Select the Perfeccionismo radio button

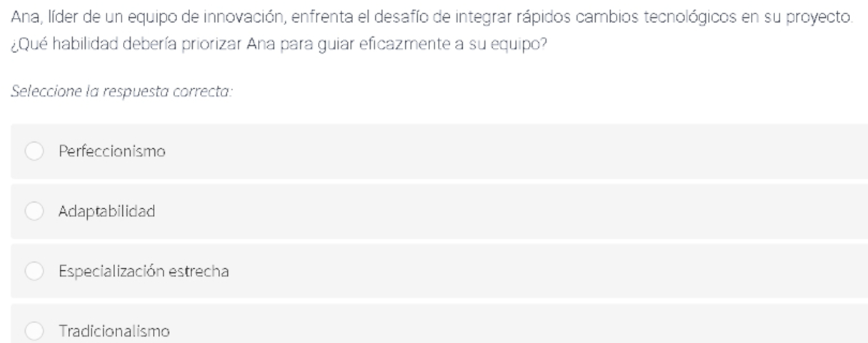click(x=35, y=151)
